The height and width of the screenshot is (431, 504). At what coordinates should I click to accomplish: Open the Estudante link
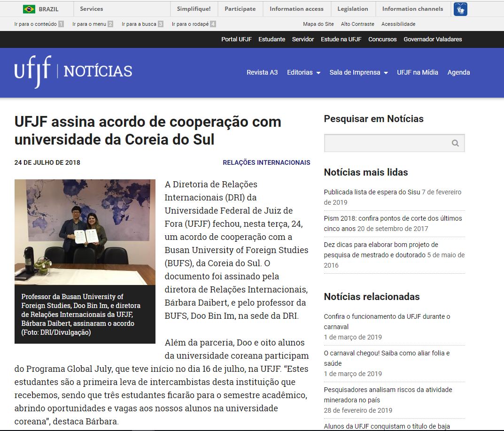271,39
